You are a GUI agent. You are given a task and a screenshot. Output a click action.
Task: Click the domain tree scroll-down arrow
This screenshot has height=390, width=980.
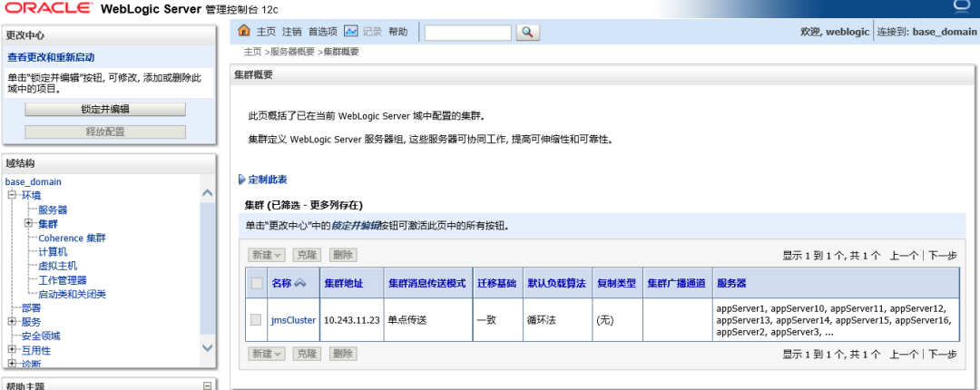pyautogui.click(x=208, y=347)
